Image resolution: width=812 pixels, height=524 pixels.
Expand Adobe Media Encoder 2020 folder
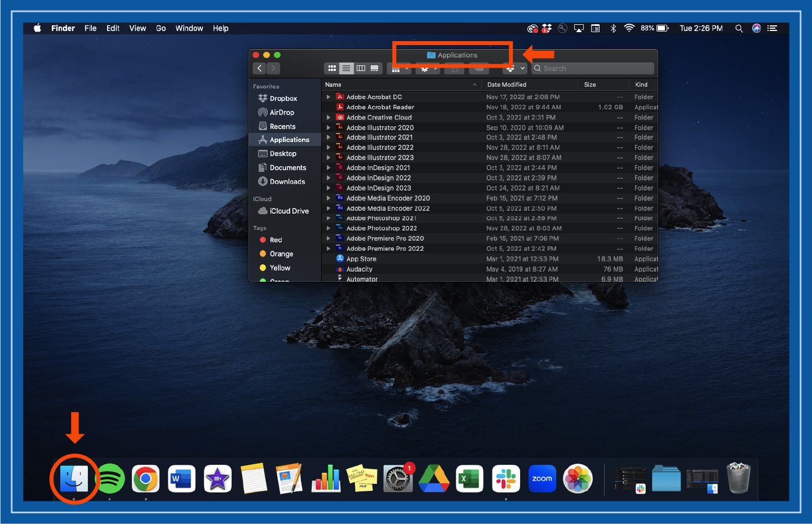point(329,198)
